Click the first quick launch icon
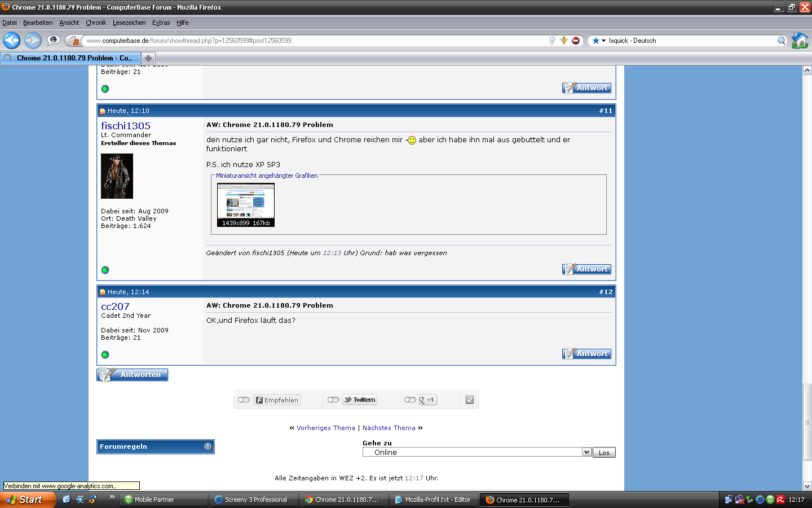 point(67,500)
